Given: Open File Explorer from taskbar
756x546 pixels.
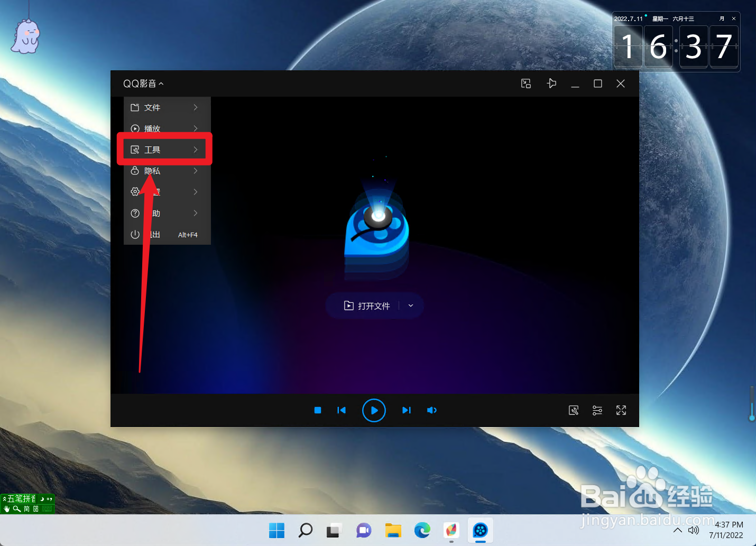Looking at the screenshot, I should [x=393, y=530].
